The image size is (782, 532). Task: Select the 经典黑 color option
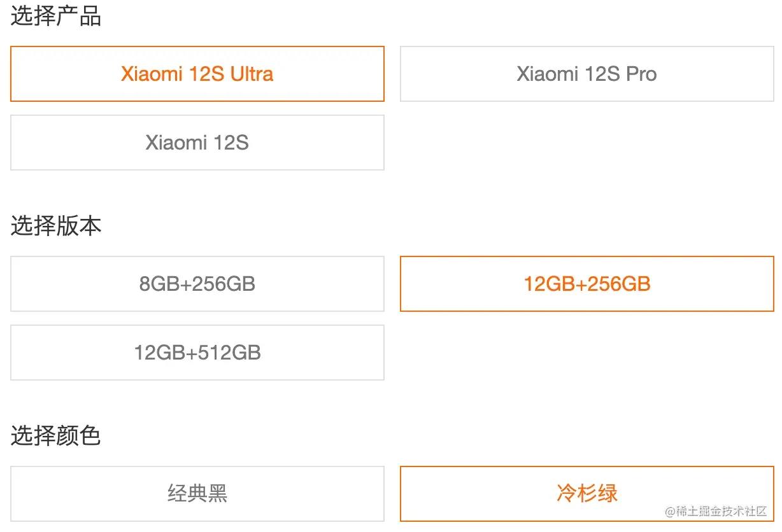pyautogui.click(x=197, y=493)
